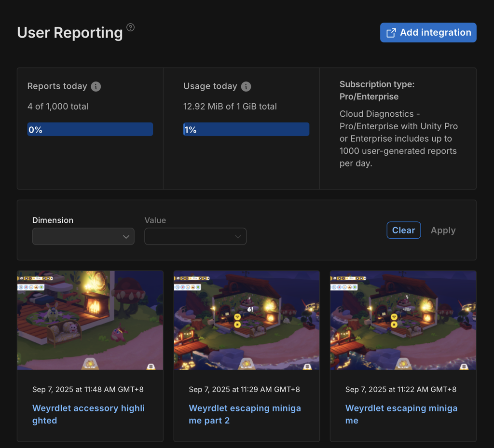Apply the dimension filter
The image size is (494, 448).
(443, 230)
